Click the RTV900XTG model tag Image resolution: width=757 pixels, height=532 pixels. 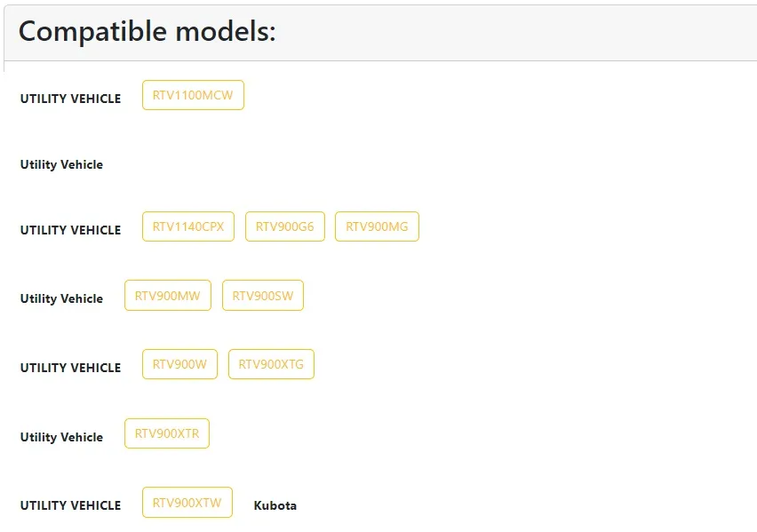click(x=271, y=364)
